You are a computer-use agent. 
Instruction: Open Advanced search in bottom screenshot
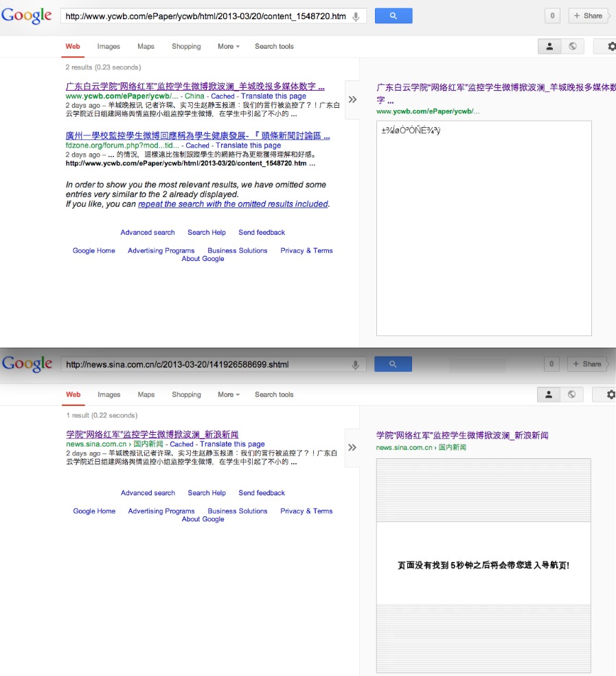click(148, 493)
